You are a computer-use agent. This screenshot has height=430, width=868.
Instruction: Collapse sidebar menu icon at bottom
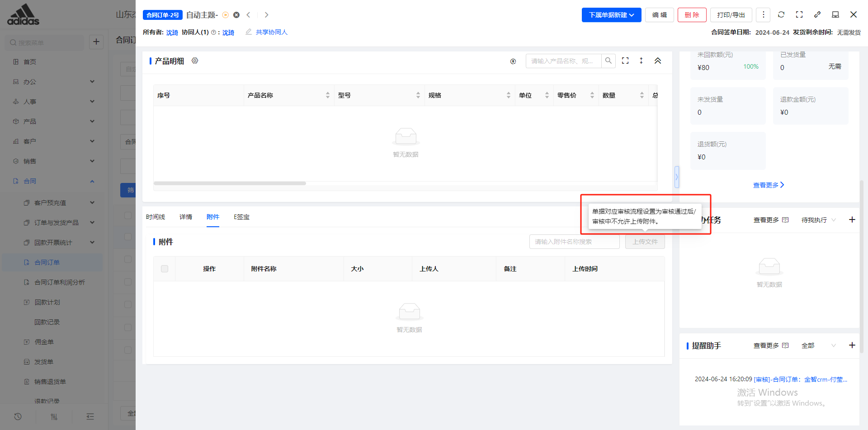click(90, 416)
